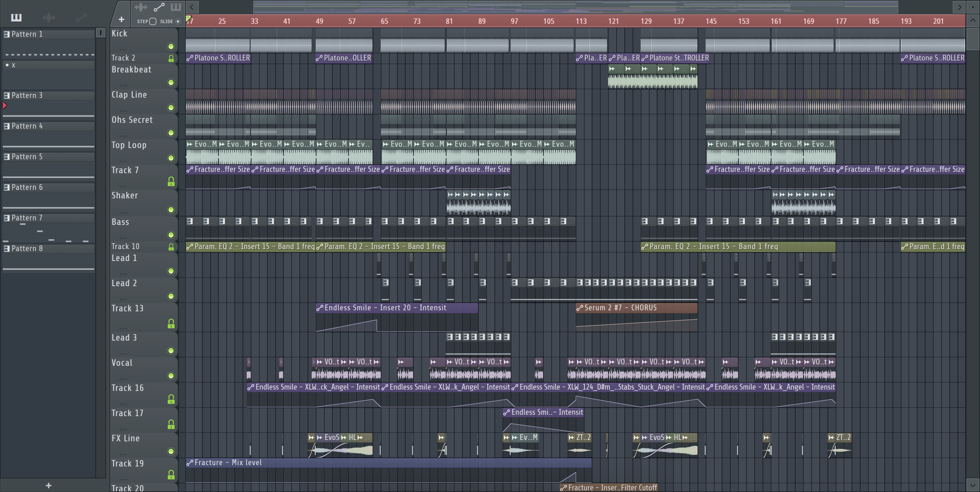Mute the Shaker track
This screenshot has width=980, height=492.
tap(171, 210)
